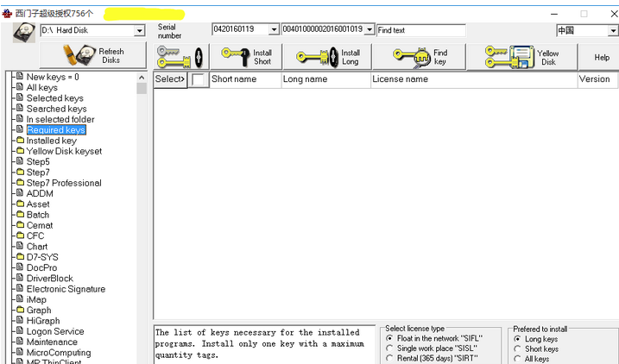
Task: Click the MicroComputing document icon
Action: (20, 353)
